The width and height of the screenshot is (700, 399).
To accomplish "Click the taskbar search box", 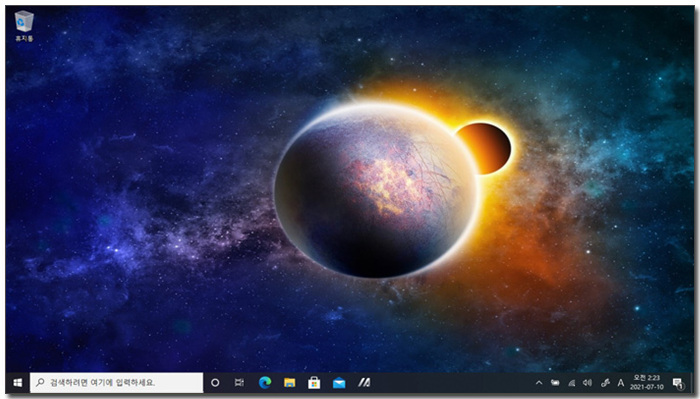I will click(x=117, y=383).
